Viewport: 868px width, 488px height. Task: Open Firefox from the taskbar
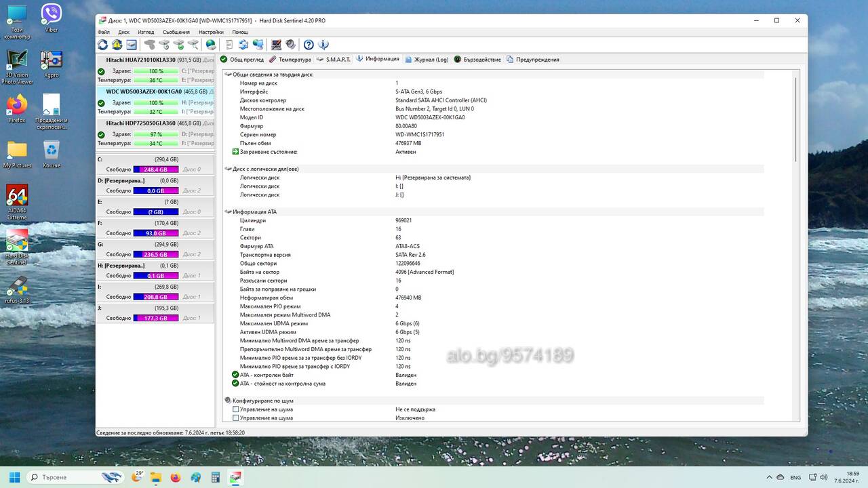point(176,477)
